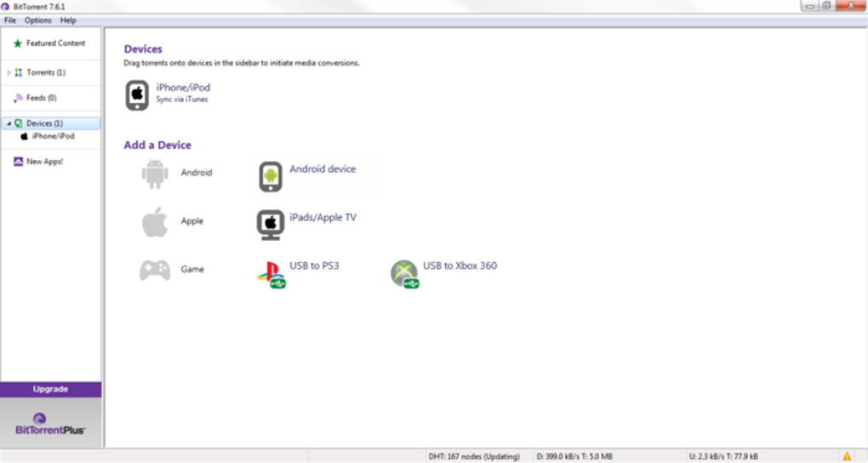Open the iPhone/iPod device link in main panel
Image resolution: width=868 pixels, height=463 pixels.
183,88
